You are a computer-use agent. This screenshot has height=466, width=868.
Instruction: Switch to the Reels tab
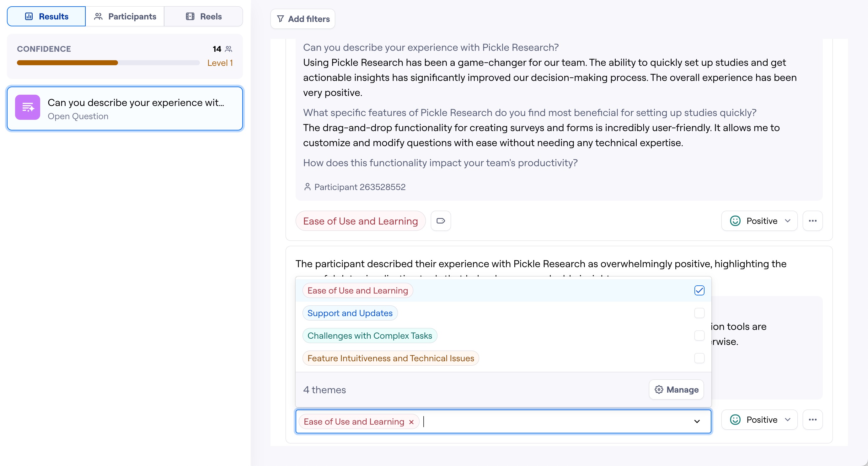[204, 17]
